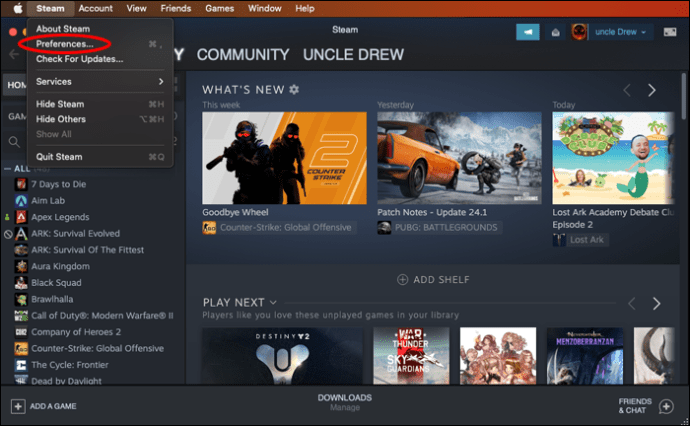This screenshot has height=426, width=690.
Task: Open the PUBG orange car thumbnail
Action: tap(459, 158)
